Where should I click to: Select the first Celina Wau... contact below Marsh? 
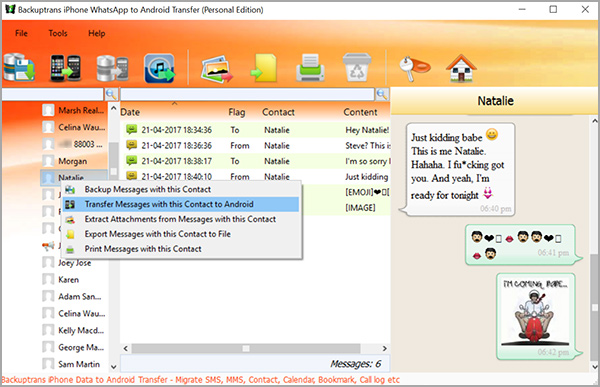pos(74,127)
